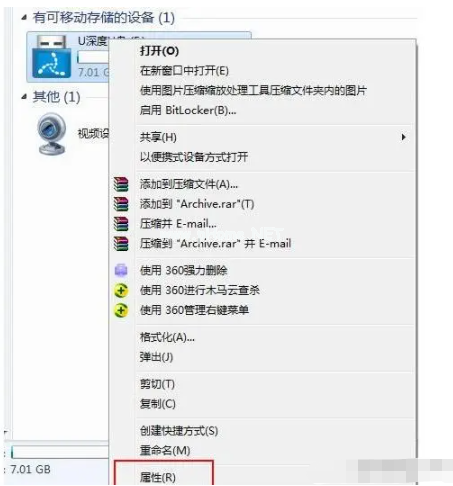Select 属性(R) menu entry
The width and height of the screenshot is (453, 486).
click(158, 477)
